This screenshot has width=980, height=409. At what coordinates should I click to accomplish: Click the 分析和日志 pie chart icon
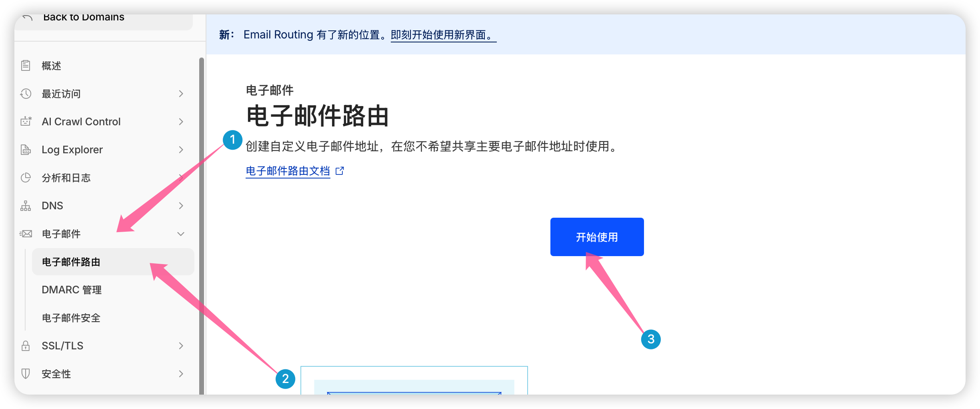click(26, 178)
